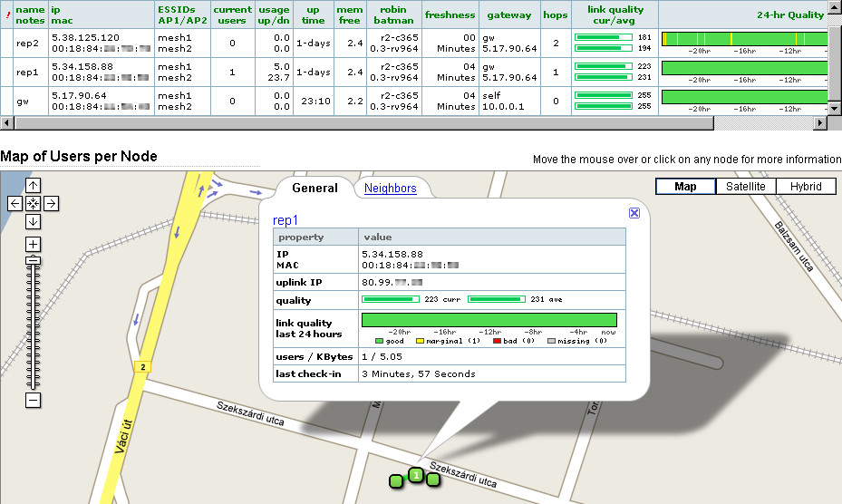Click the table horizontal scrollbar thumb

pyautogui.click(x=364, y=123)
